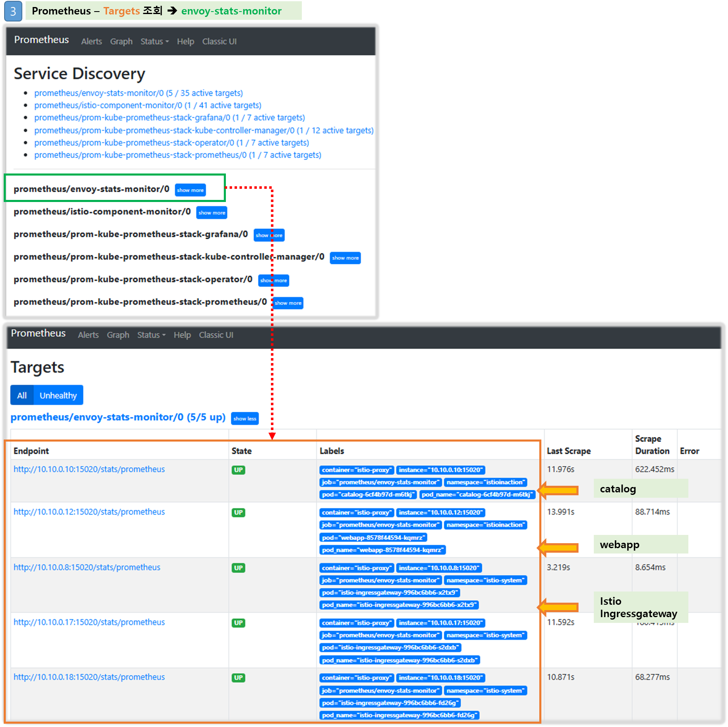Click label pod_name="istio-ingressgateway-996bc6bb6-fd26g"
This screenshot has height=727, width=728.
click(x=399, y=715)
